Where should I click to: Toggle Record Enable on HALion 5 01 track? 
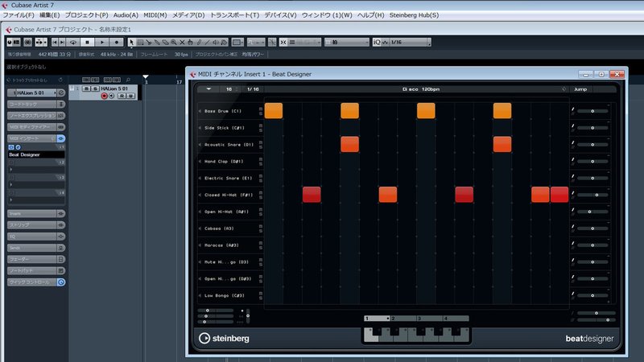[104, 96]
